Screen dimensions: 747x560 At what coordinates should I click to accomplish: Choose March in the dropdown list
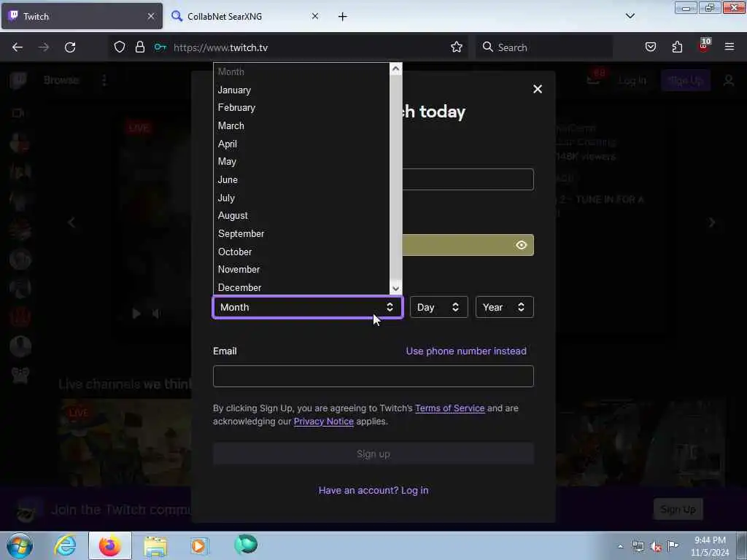(301, 125)
